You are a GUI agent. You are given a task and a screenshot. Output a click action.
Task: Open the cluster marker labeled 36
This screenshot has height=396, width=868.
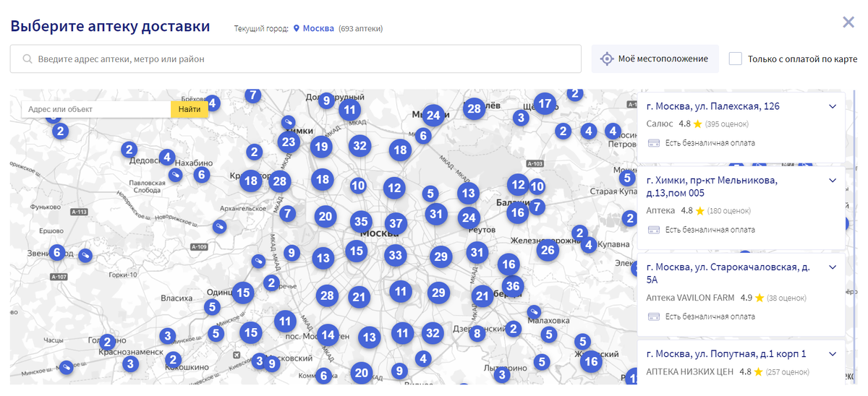(513, 286)
